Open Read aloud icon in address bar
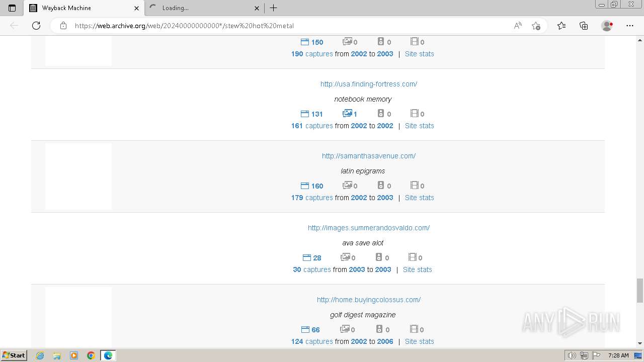This screenshot has width=644, height=362. tap(518, 26)
